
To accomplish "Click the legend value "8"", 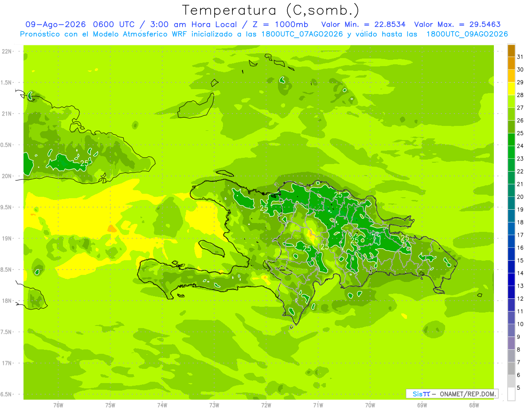I will [519, 350].
